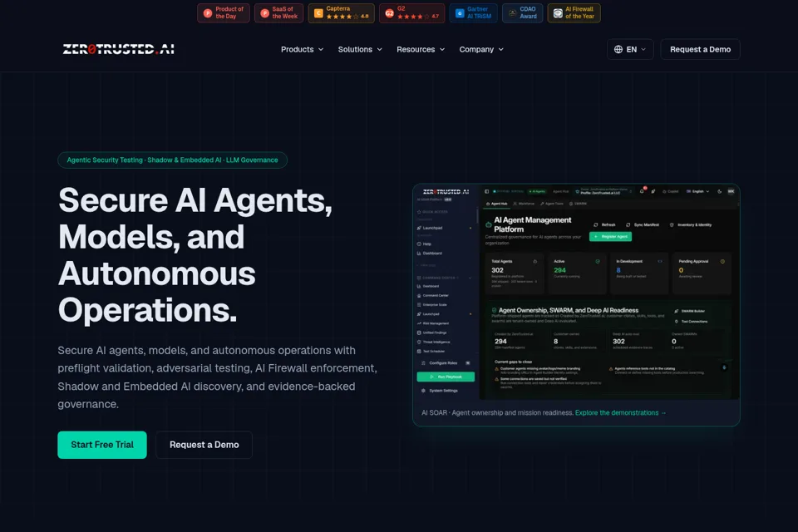
Task: Expand the Products menu
Action: coord(303,49)
